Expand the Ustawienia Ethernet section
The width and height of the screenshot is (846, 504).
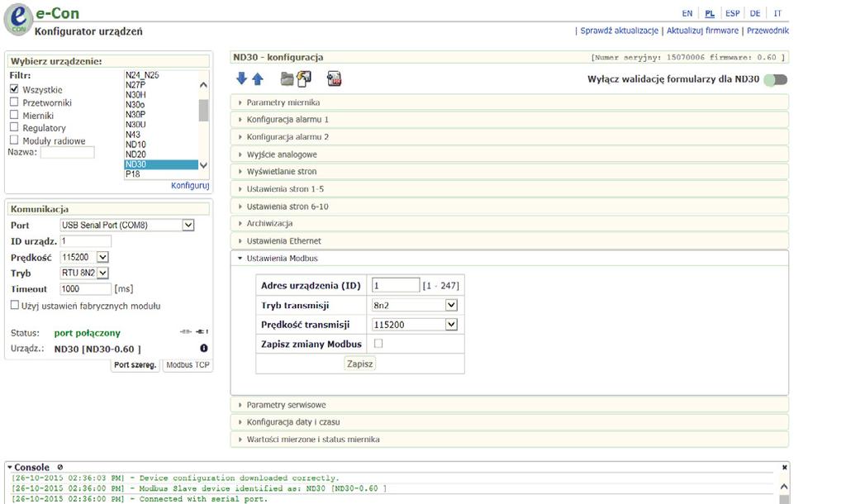click(509, 240)
